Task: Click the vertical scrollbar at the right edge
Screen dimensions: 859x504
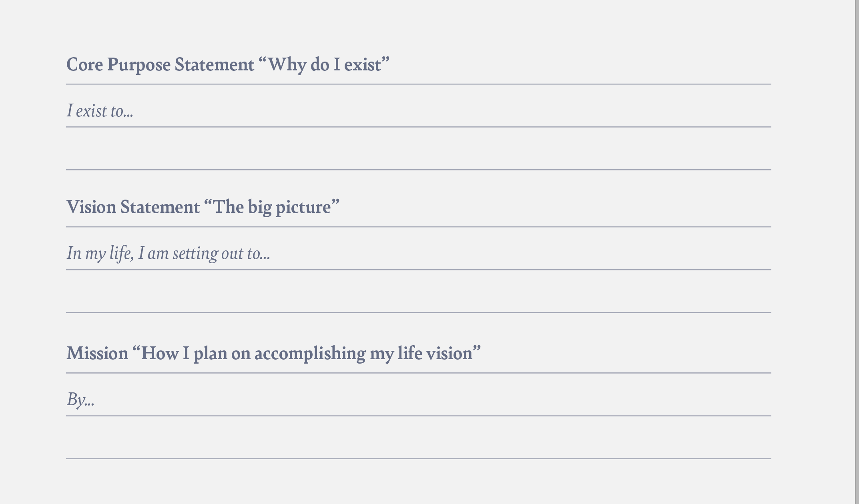Action: (857, 252)
